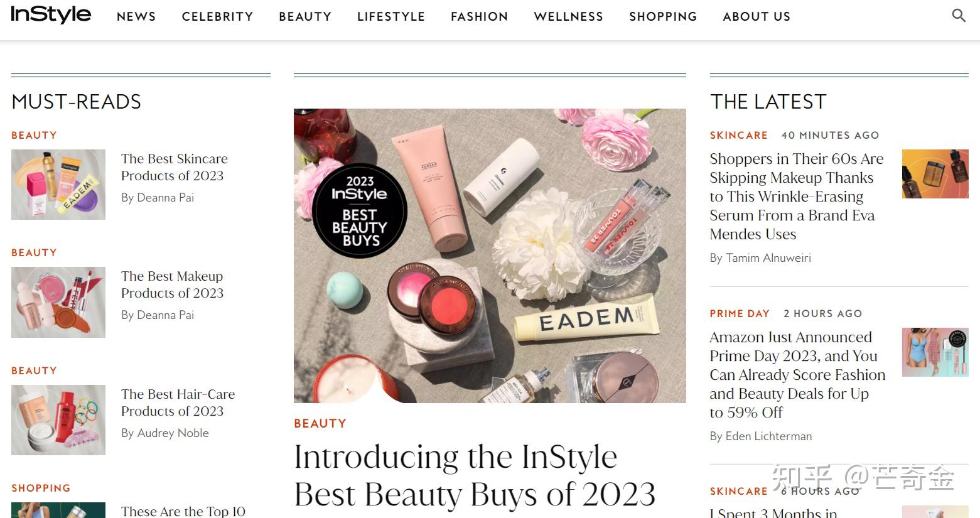Open the Celebrity menu
Screen dimensions: 980x518
point(217,16)
